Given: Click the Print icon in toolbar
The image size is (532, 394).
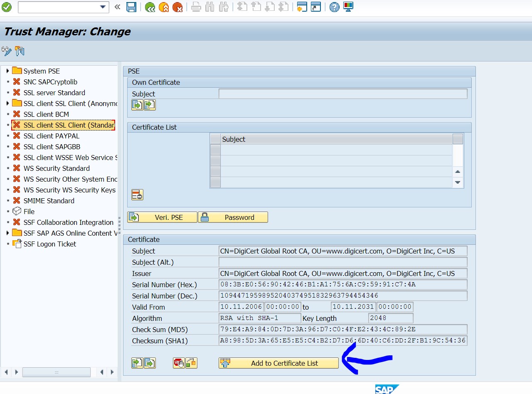Looking at the screenshot, I should coord(196,7).
